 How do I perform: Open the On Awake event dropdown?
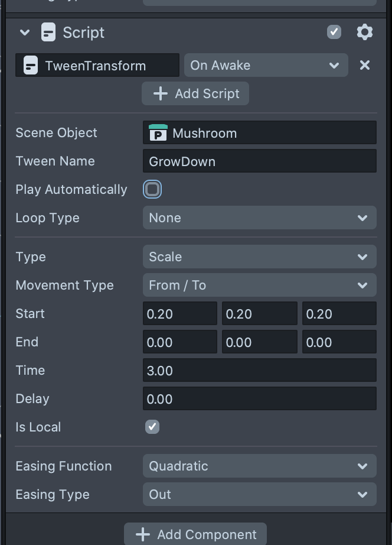tap(266, 65)
